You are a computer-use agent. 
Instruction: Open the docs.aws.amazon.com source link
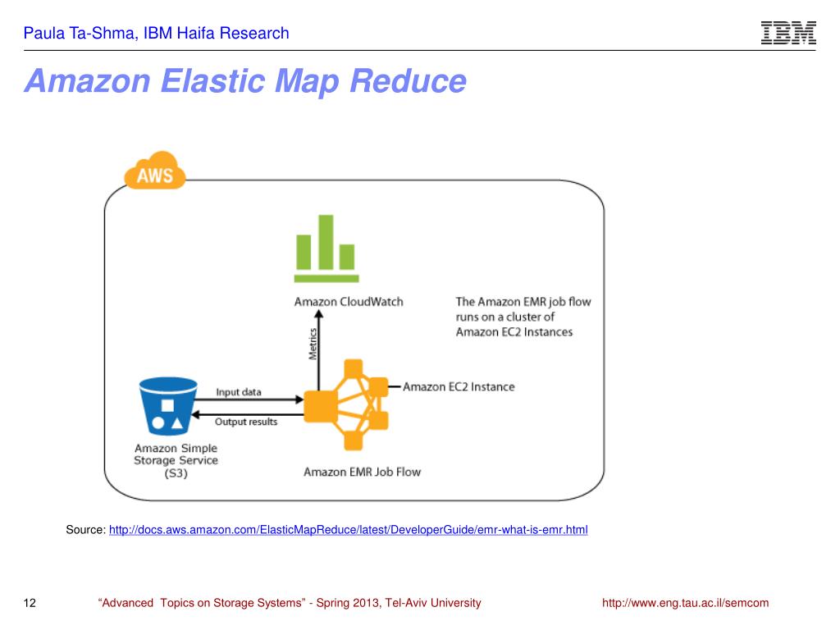coord(348,530)
